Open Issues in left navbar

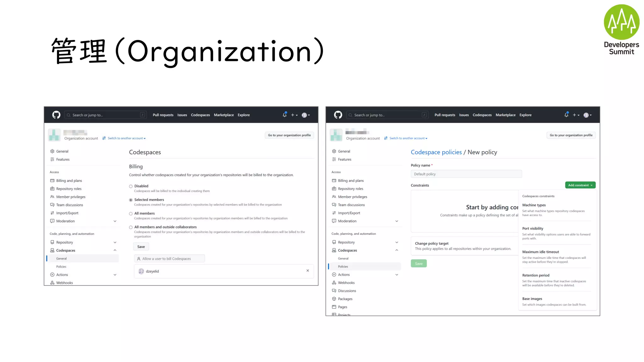(x=182, y=115)
